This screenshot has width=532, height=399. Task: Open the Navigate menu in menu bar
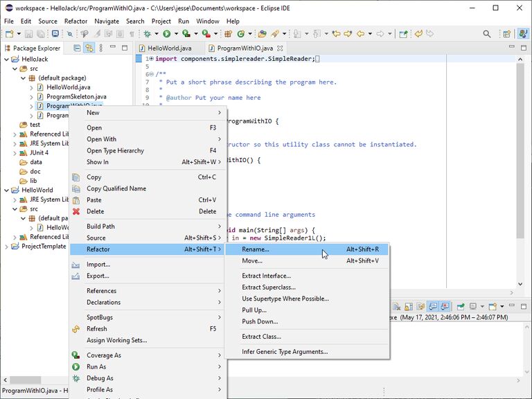[107, 21]
